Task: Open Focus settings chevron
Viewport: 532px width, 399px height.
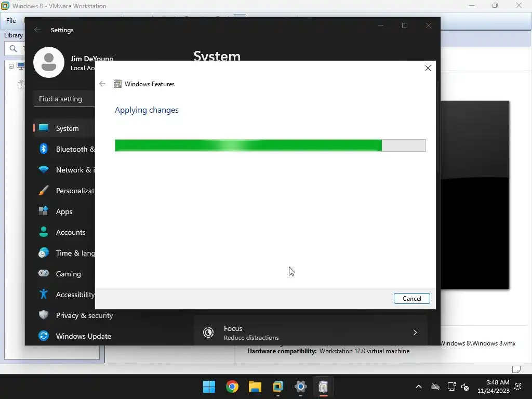Action: click(415, 332)
